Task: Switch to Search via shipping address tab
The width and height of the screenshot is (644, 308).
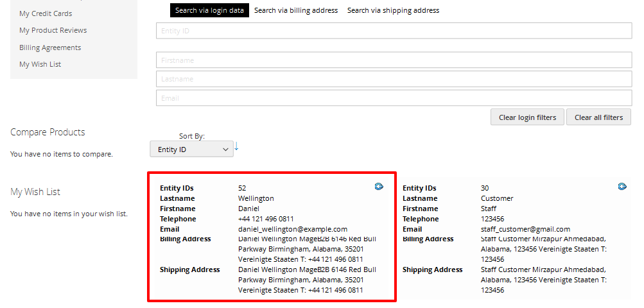Action: [393, 10]
